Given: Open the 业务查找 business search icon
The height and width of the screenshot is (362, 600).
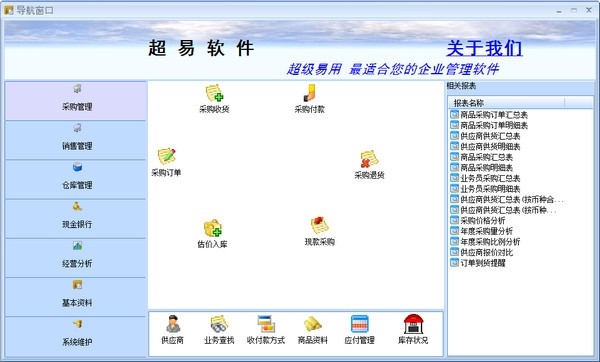Looking at the screenshot, I should tap(219, 324).
